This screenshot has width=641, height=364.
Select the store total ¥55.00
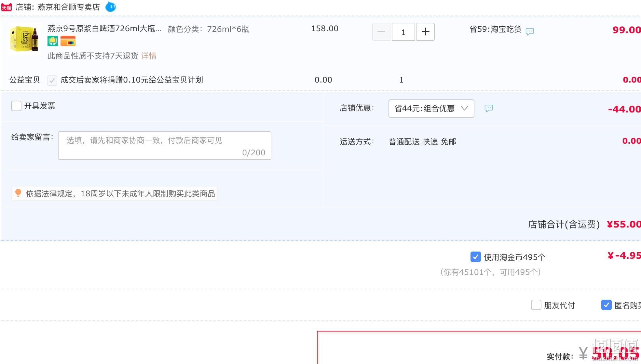coord(624,224)
